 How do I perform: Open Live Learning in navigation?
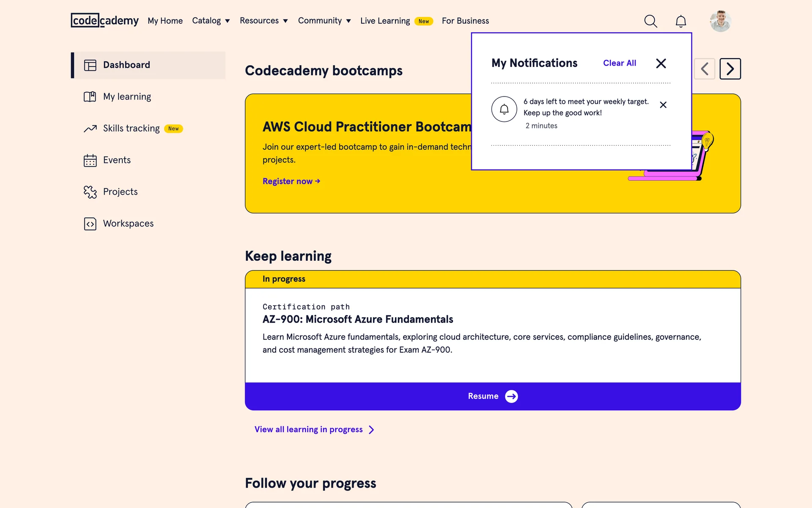(x=385, y=21)
